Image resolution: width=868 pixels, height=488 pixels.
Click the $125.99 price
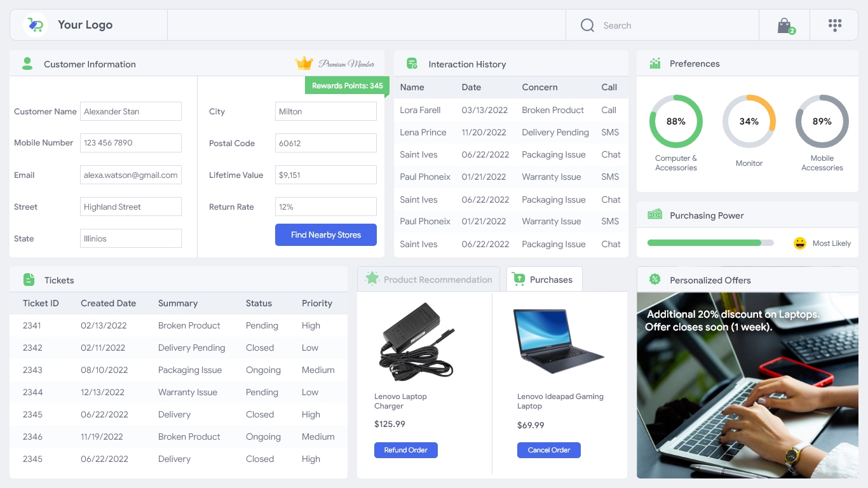coord(390,424)
